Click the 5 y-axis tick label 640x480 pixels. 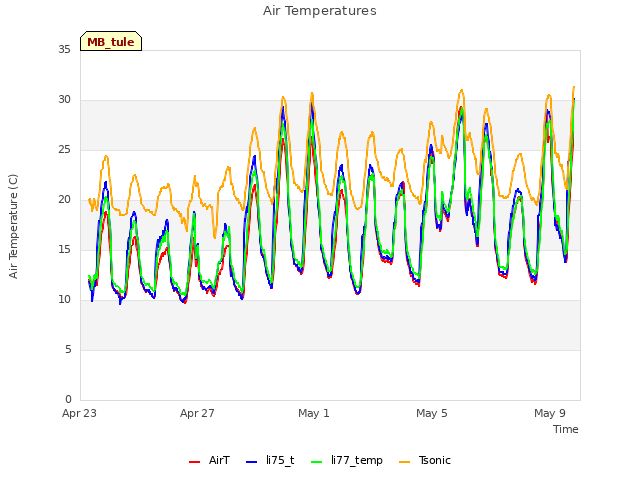point(68,349)
